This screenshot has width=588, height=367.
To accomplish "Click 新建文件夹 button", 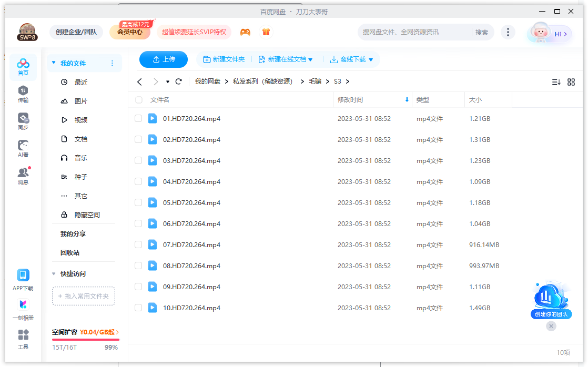I will click(x=224, y=59).
